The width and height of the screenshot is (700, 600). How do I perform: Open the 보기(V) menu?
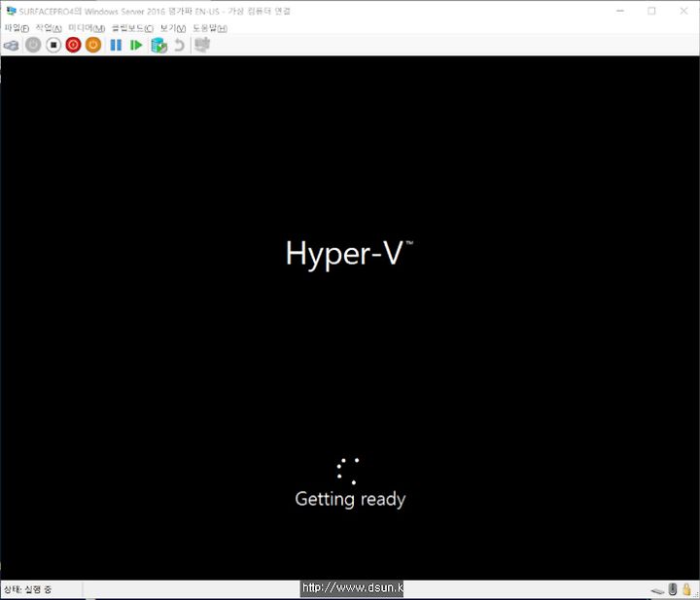coord(173,28)
